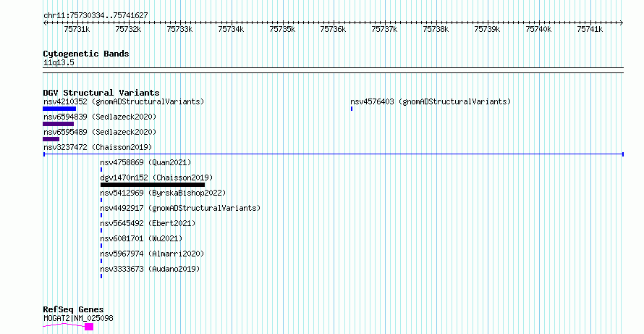644x334 pixels.
Task: Click the blue marker under nsv4492917
Action: pos(101,215)
